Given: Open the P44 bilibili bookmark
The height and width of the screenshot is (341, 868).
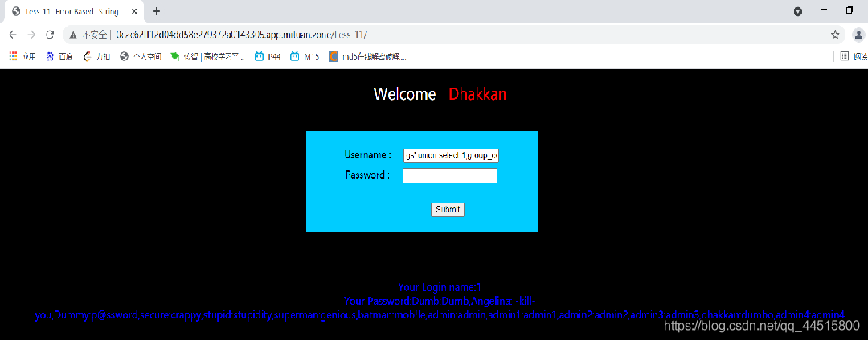Looking at the screenshot, I should click(268, 56).
